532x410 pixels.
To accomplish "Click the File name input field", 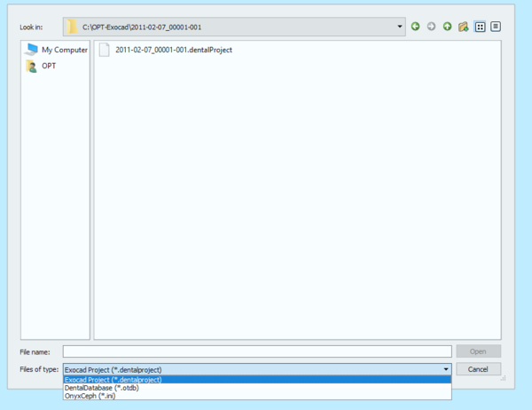I will click(257, 351).
